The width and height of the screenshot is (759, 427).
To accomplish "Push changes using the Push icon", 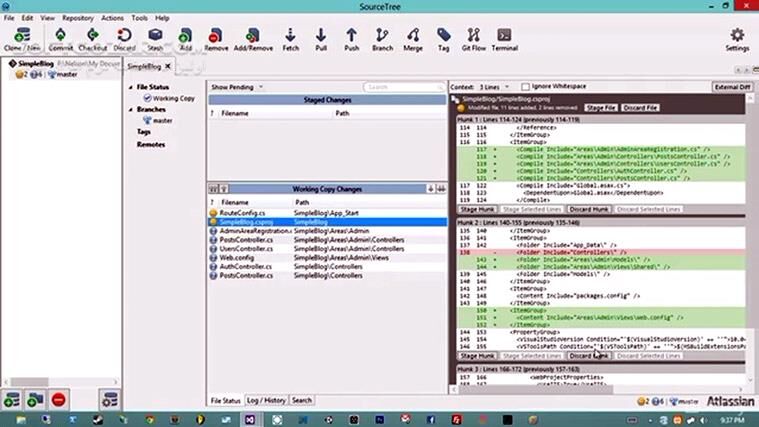I will click(352, 38).
